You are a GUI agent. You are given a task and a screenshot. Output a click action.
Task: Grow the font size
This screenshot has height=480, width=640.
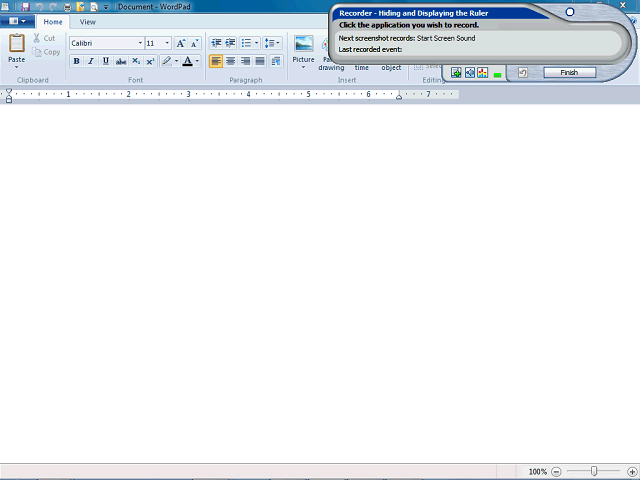(180, 43)
